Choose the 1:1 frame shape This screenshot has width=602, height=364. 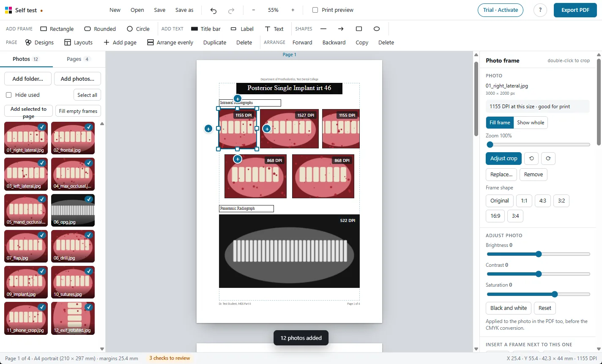point(524,201)
